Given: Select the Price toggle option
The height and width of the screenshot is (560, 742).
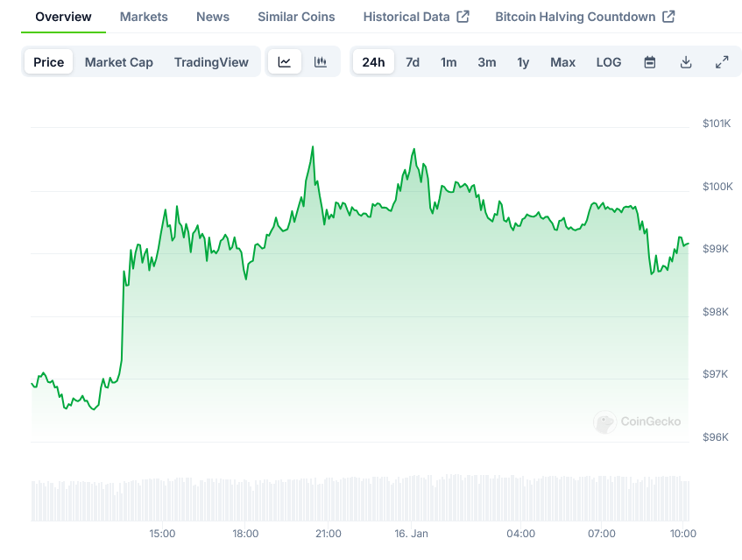Looking at the screenshot, I should [x=49, y=62].
